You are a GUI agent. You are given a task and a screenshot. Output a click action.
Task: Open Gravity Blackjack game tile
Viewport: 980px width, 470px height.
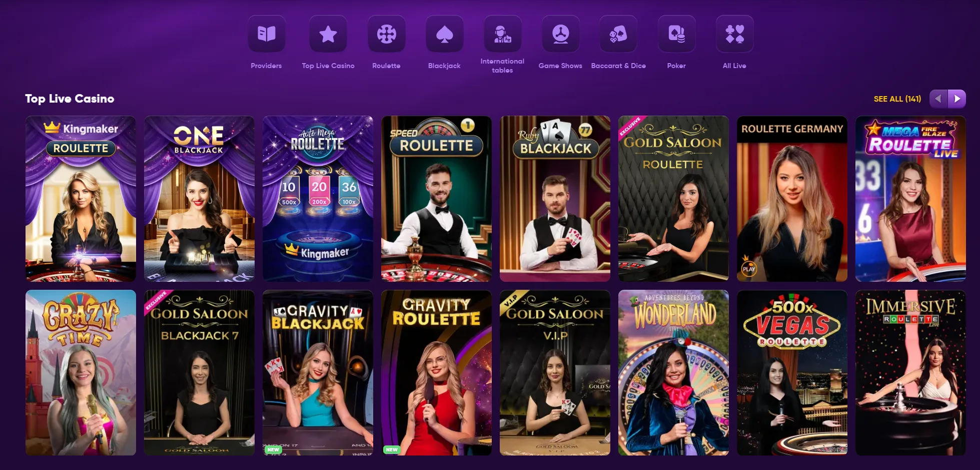318,373
